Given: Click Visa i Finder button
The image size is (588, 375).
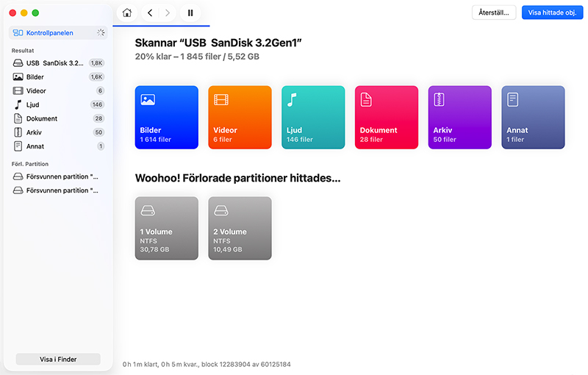Looking at the screenshot, I should [58, 360].
